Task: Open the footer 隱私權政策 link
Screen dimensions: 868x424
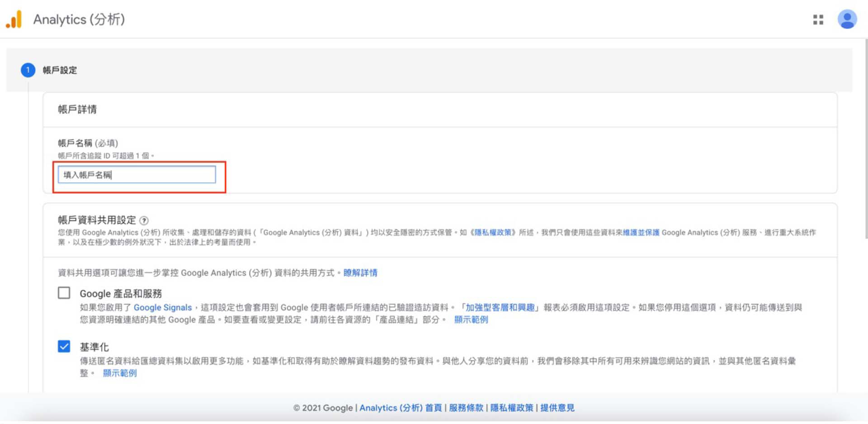Action: click(x=512, y=408)
